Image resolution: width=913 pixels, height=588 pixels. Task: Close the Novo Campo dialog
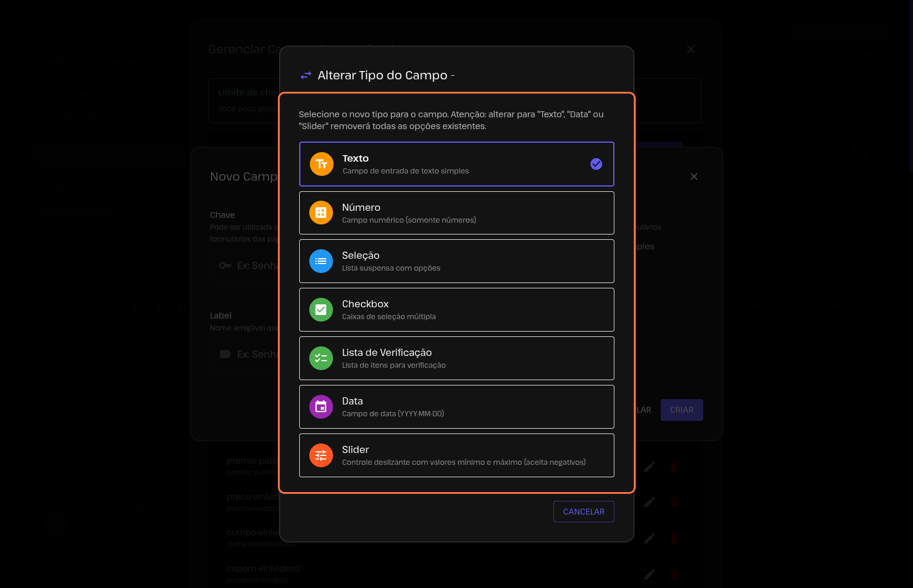pos(694,176)
